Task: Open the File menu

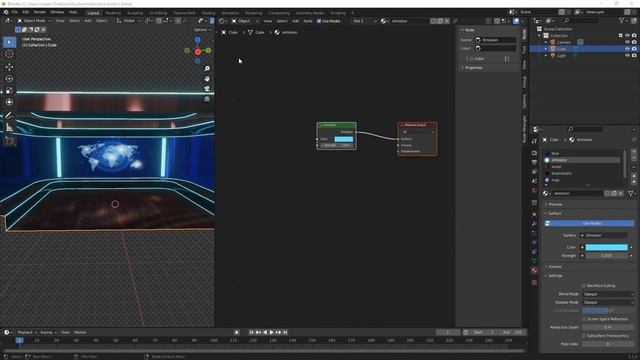Action: point(15,12)
